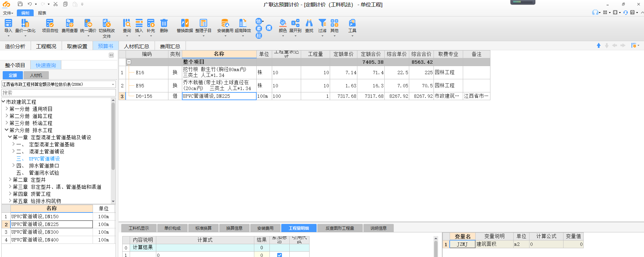Click the copy icon in title bar
The image size is (644, 257).
point(65,4)
